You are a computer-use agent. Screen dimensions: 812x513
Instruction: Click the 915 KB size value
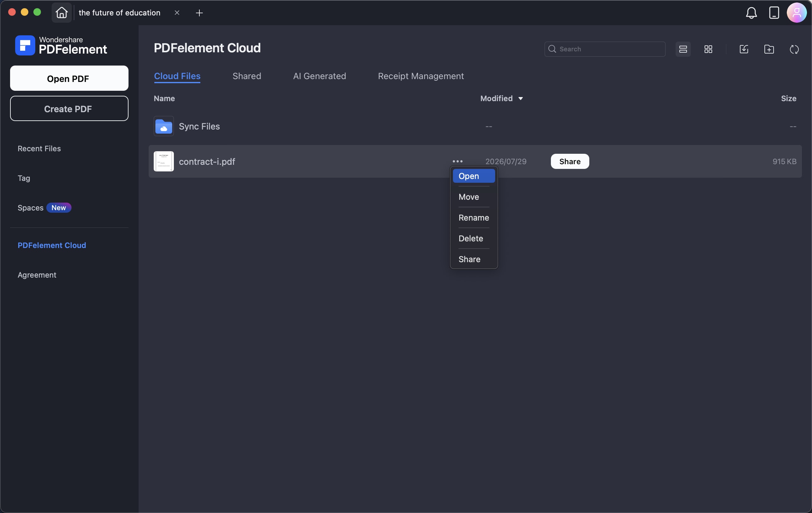(x=784, y=162)
